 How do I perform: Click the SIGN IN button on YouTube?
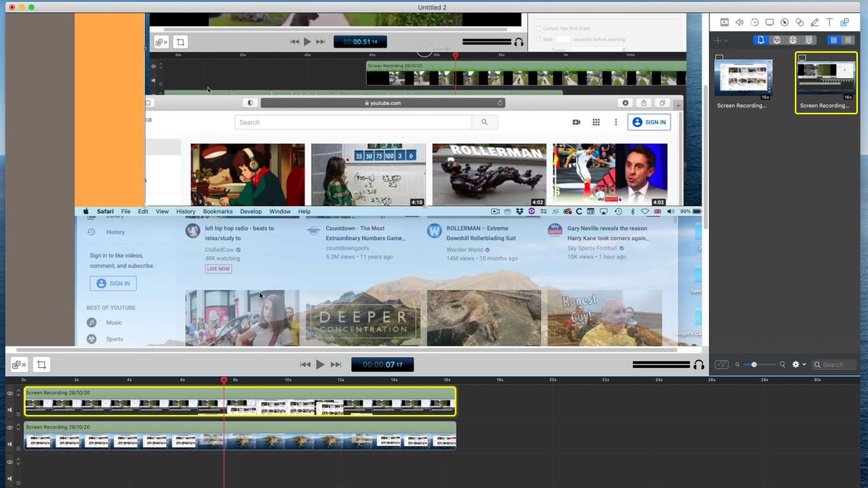649,121
